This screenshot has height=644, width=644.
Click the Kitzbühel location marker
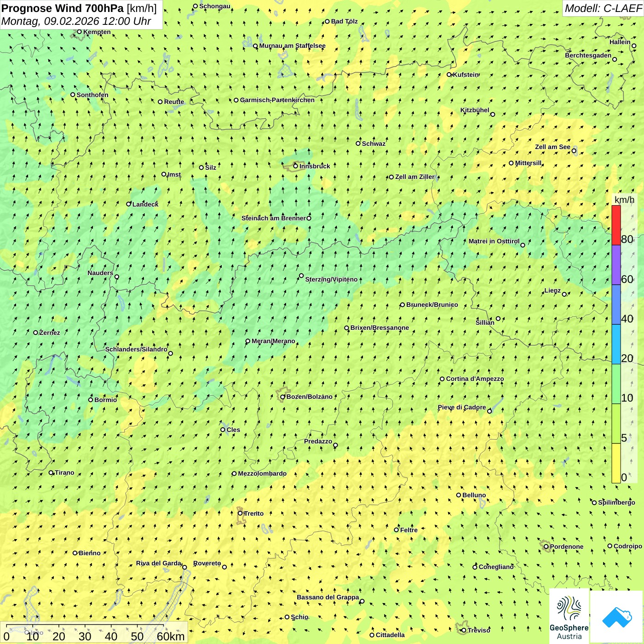coord(493,115)
